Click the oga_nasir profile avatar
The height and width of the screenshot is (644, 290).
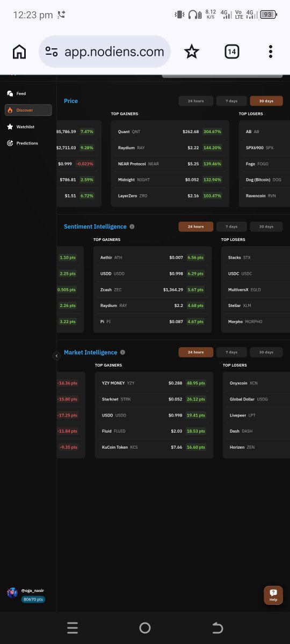click(x=12, y=592)
